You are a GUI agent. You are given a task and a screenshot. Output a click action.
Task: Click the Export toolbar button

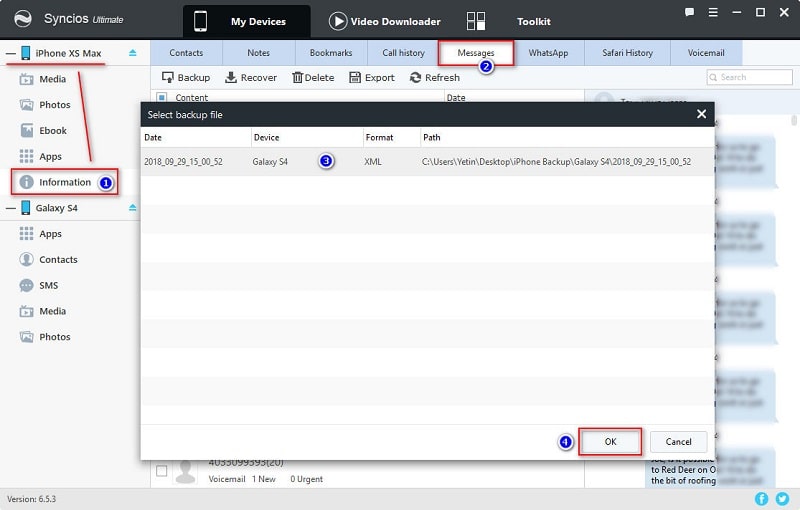tap(372, 78)
